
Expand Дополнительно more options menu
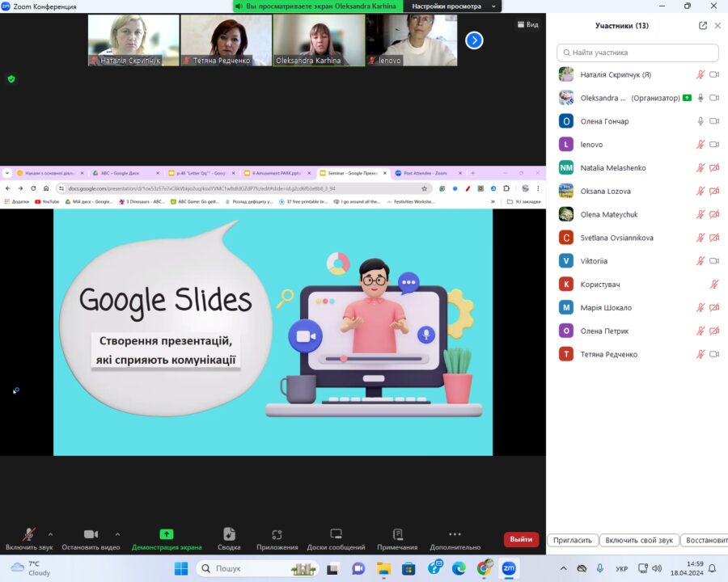point(455,539)
